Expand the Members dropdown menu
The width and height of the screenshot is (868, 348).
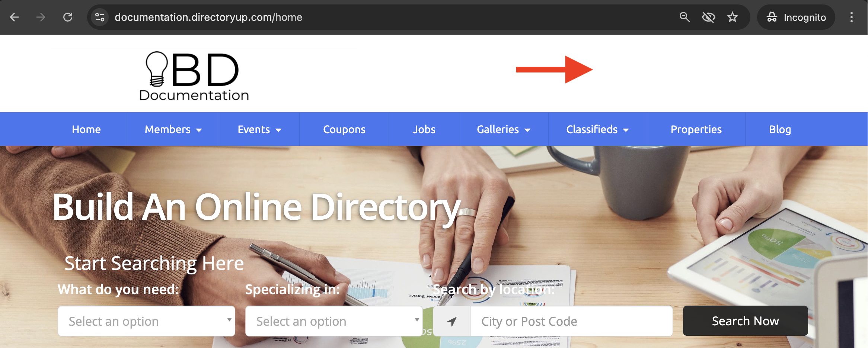click(173, 129)
